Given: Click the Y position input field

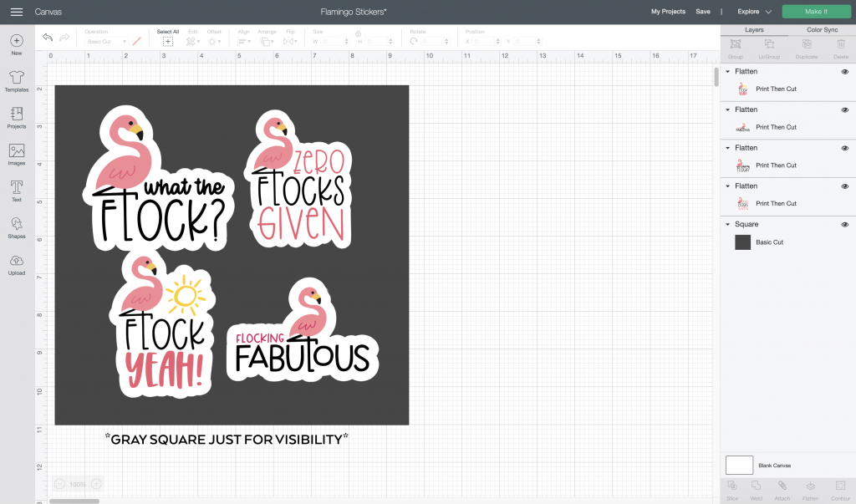Looking at the screenshot, I should coord(527,42).
